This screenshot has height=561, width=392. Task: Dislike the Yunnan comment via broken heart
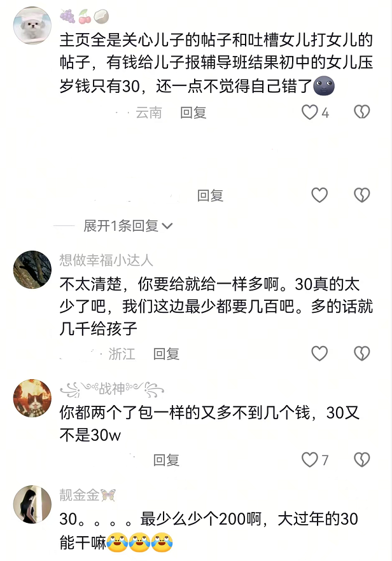[362, 113]
